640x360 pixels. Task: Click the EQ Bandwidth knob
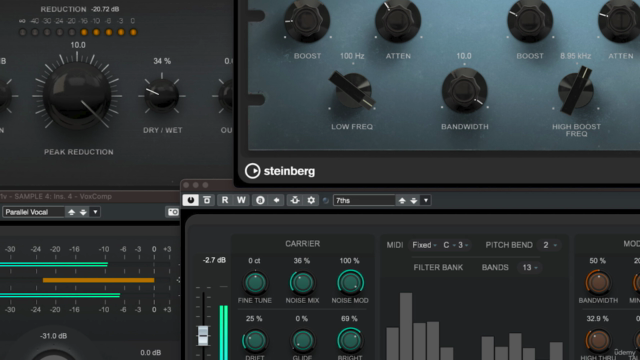coord(464,91)
